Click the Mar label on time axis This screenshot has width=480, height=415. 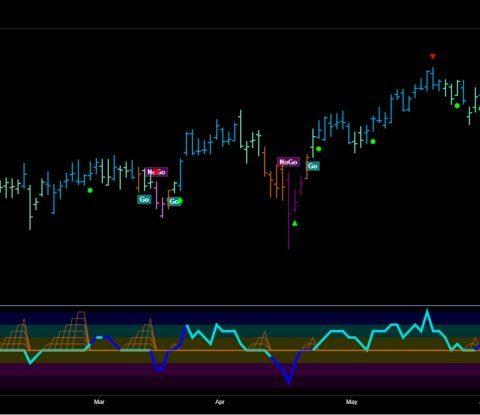(99, 402)
